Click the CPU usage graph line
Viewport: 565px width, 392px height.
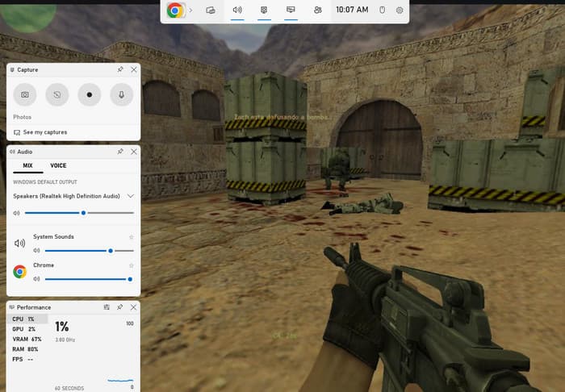[120, 380]
